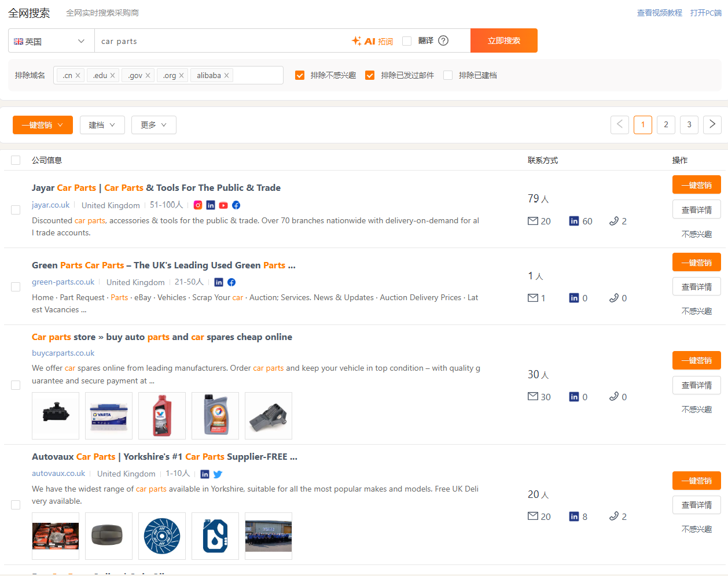Click Jayar's LinkedIn contacts count icon
The image size is (728, 576).
click(x=574, y=221)
